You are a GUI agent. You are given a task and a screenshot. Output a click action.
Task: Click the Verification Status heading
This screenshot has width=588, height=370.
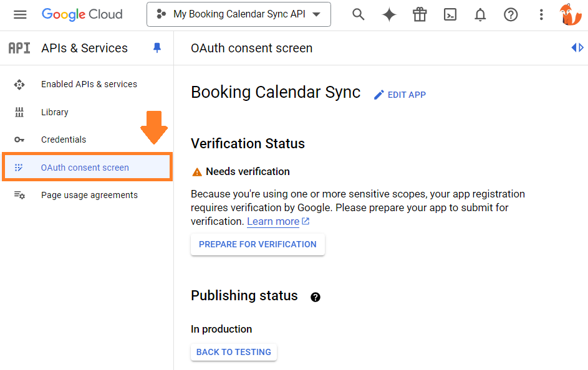(x=248, y=143)
